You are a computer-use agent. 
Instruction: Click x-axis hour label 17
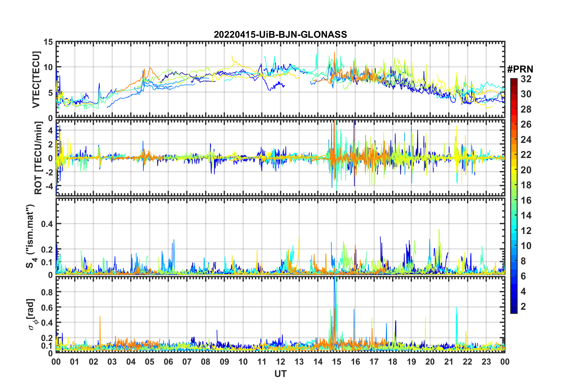tap(374, 362)
